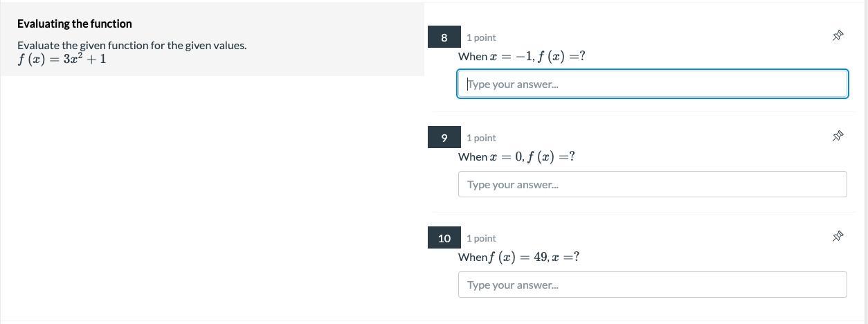Type-in field for f(x) = 49 question
Viewport: 868px width, 324px height.
point(652,285)
